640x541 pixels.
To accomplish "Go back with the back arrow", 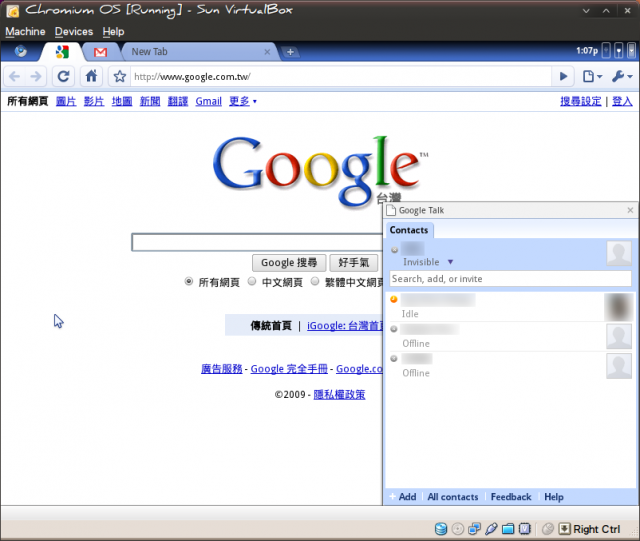I will tap(15, 76).
